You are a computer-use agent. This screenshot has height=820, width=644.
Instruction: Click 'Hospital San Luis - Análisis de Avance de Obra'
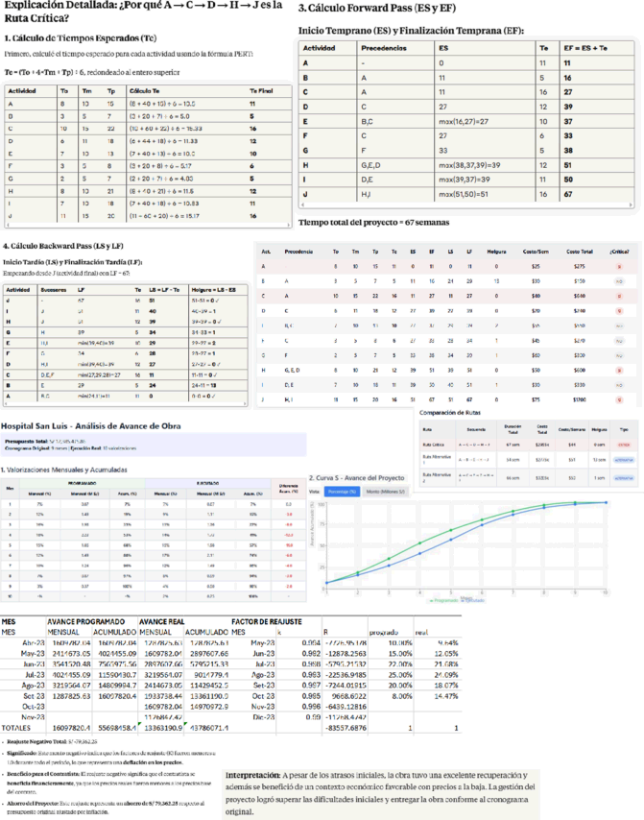coord(90,426)
